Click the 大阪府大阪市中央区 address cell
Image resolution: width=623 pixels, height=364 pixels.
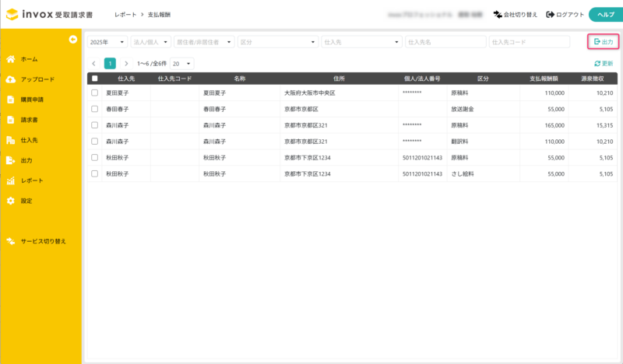tap(310, 93)
